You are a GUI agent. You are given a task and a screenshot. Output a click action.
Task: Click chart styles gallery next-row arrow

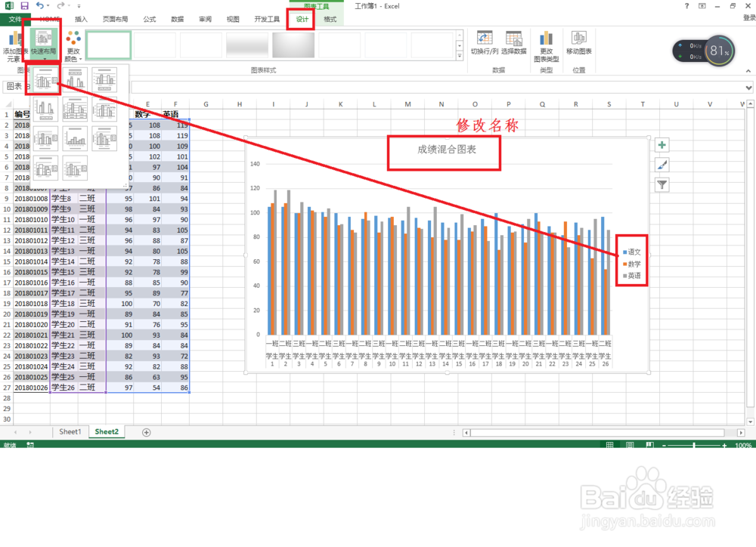460,46
